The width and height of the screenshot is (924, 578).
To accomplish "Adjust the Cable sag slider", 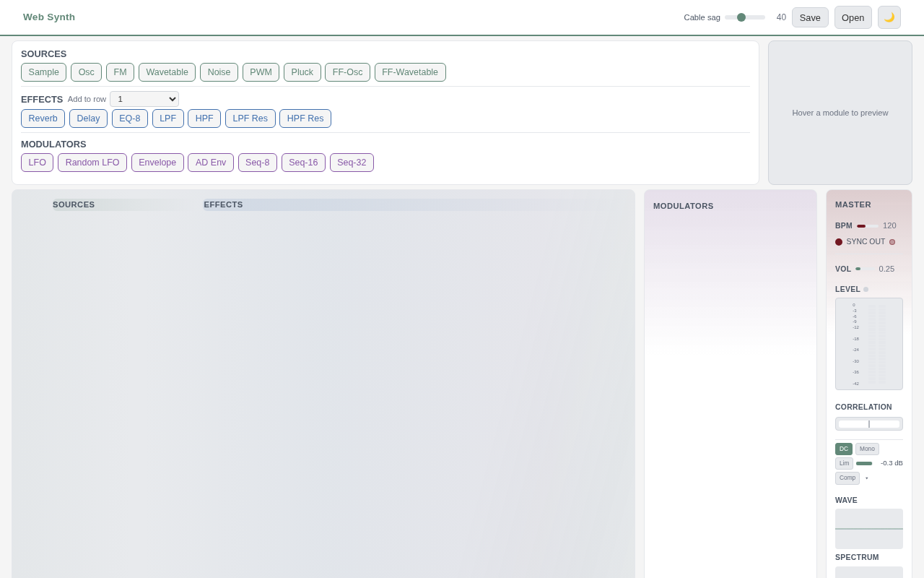I will tap(745, 17).
